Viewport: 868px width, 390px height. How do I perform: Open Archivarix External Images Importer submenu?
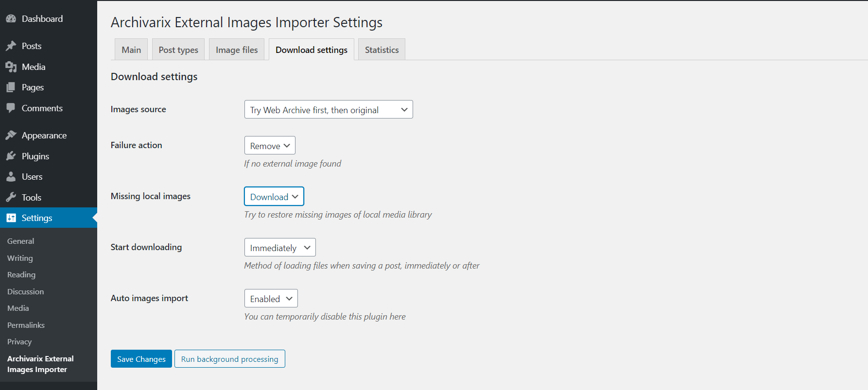[40, 364]
